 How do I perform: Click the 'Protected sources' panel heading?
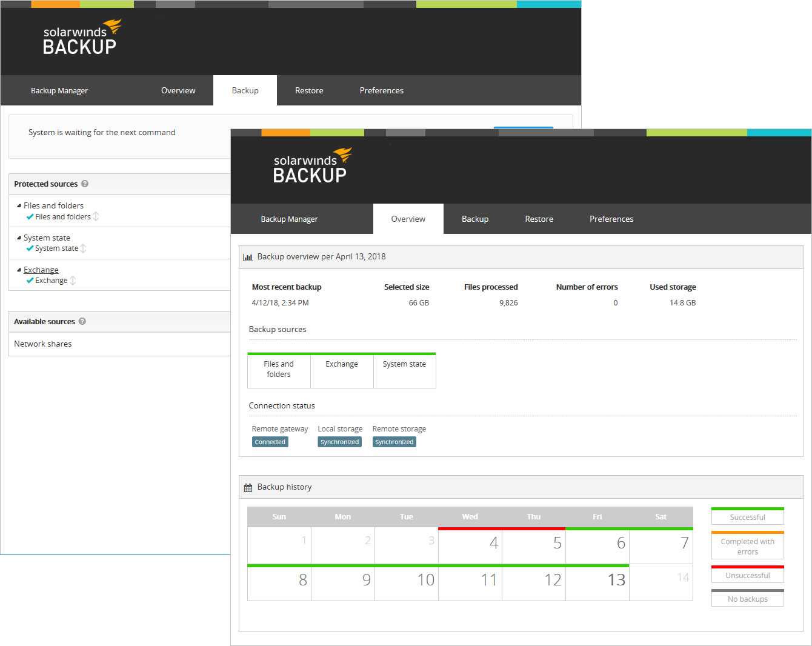(x=46, y=184)
